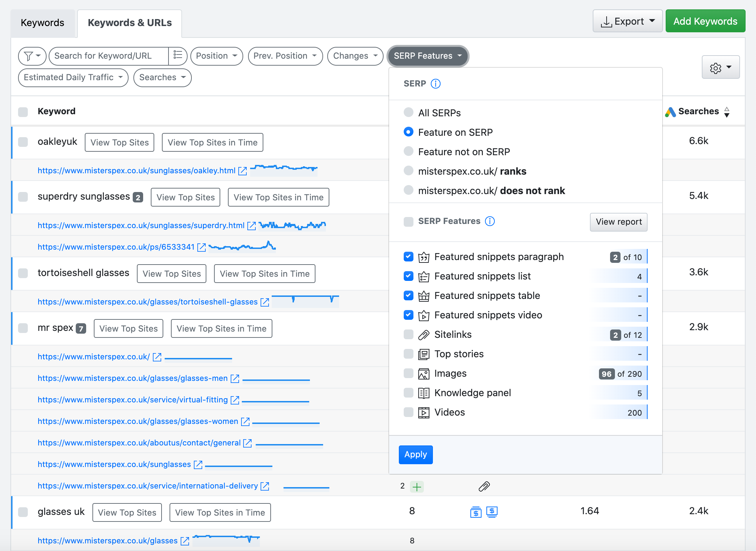756x551 pixels.
Task: Click the Keyword column header
Action: [x=57, y=111]
